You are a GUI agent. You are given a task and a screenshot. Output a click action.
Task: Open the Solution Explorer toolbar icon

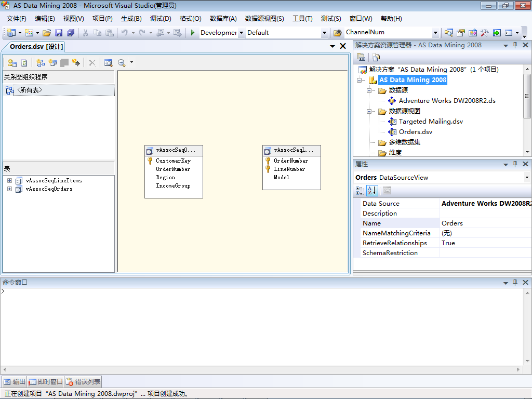(449, 33)
